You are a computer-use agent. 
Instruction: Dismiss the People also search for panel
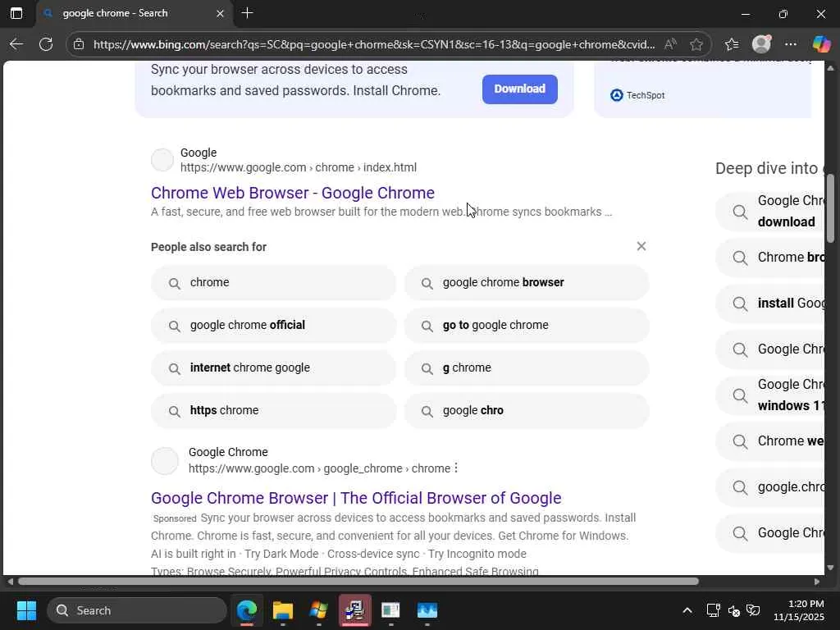coord(641,246)
